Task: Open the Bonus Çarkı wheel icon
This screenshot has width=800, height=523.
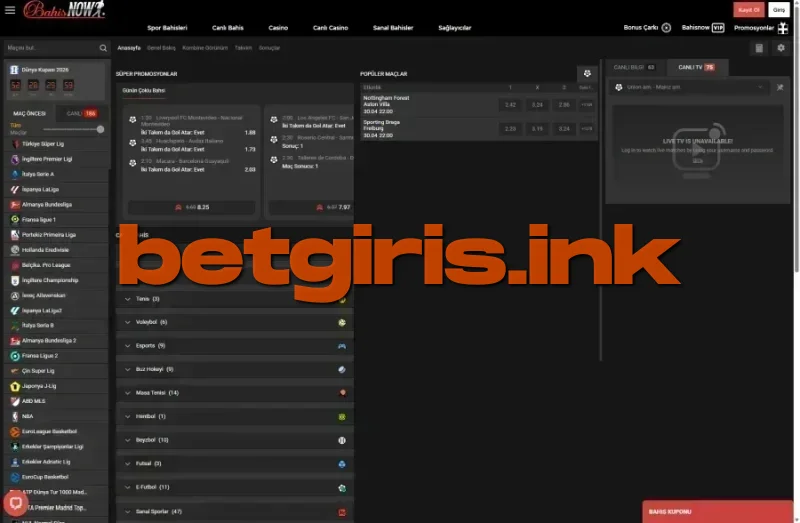Action: [666, 28]
